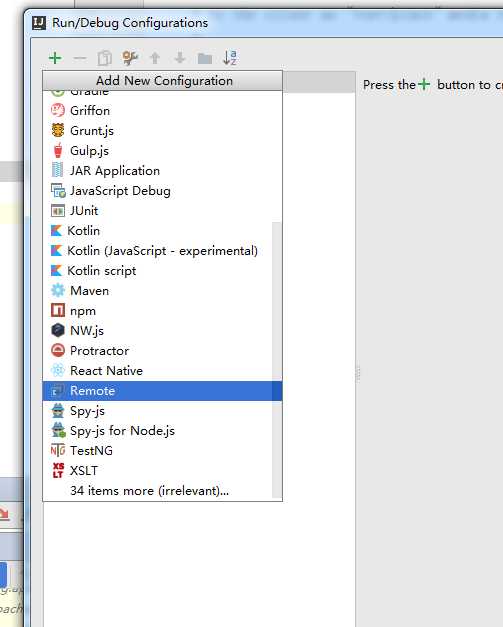The width and height of the screenshot is (503, 627).
Task: Click the TestNG icon
Action: (58, 450)
